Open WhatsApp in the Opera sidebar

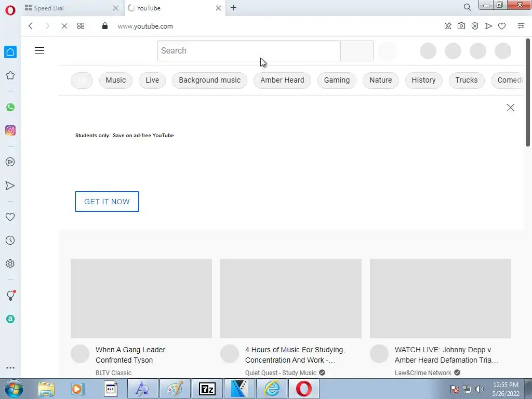(x=10, y=107)
